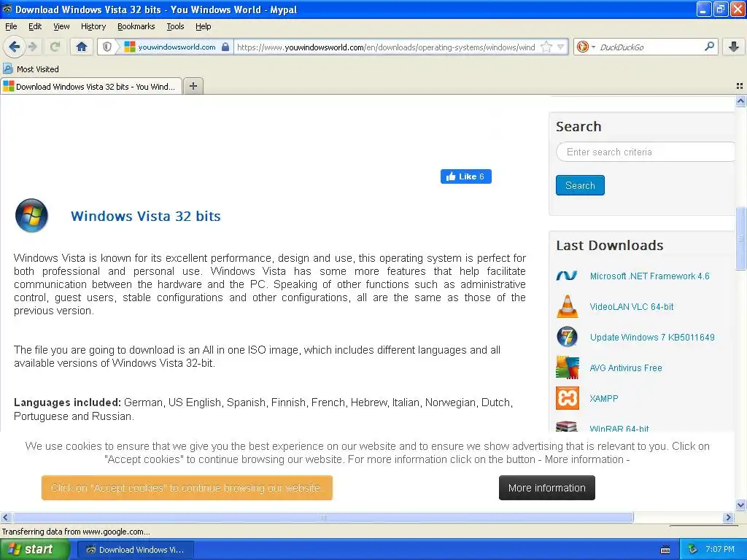Select the Download Windows Vi... taskbar button
The height and width of the screenshot is (560, 747).
click(135, 550)
